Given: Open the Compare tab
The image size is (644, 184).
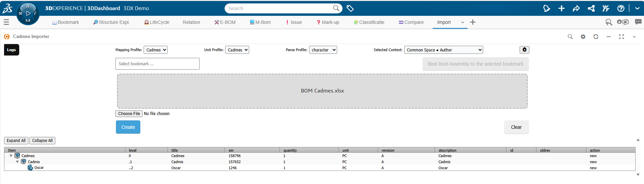Looking at the screenshot, I should [x=411, y=22].
